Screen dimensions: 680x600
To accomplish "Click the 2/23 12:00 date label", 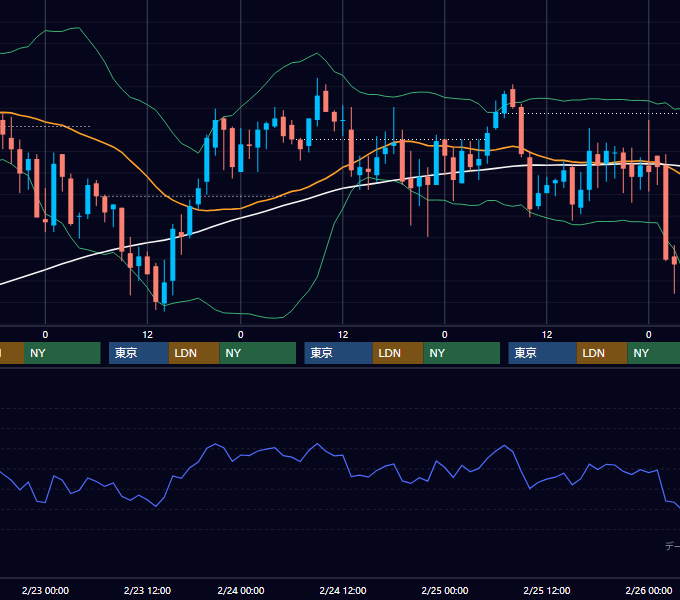I will click(147, 590).
